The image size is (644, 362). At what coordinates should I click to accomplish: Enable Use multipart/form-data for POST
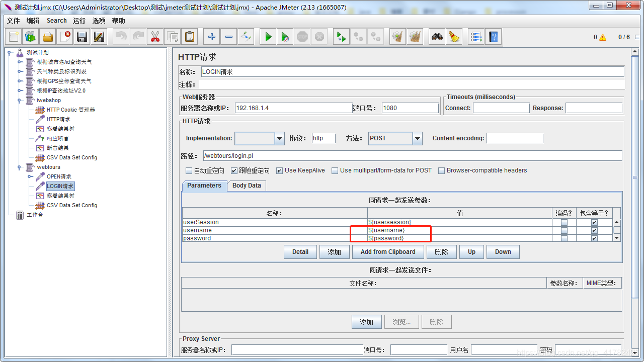click(x=335, y=170)
